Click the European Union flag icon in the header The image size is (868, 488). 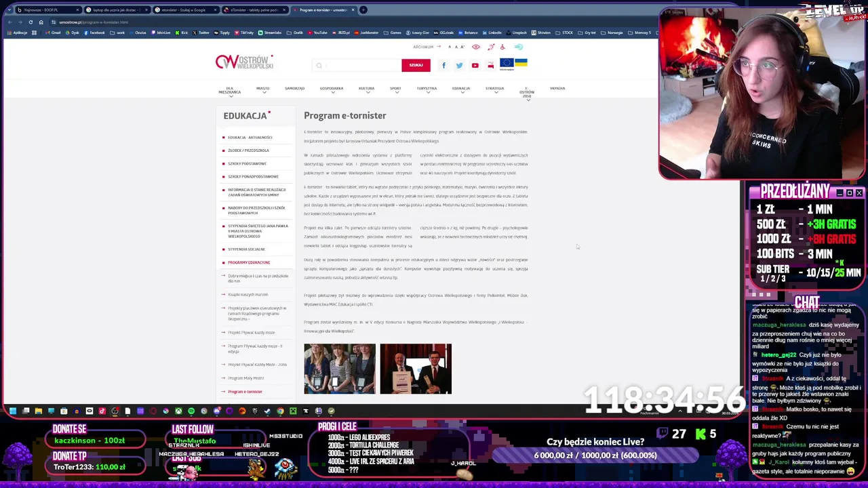(x=507, y=64)
